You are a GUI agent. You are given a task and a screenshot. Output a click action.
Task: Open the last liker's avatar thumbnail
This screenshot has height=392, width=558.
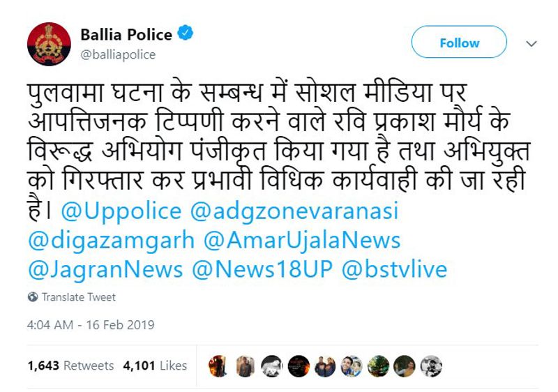coord(431,366)
